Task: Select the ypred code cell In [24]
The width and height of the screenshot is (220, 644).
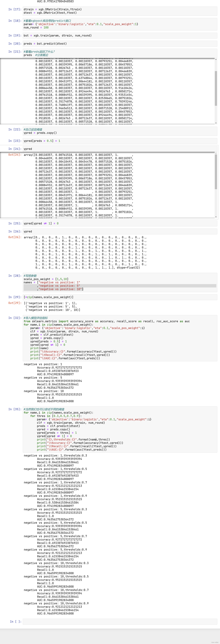Action: [120, 149]
